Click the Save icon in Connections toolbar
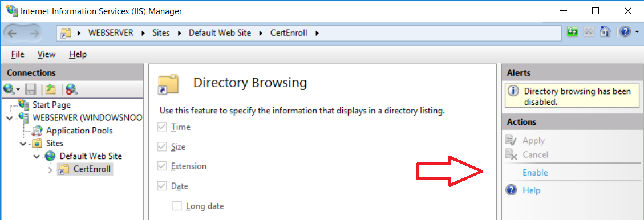The image size is (644, 220). [31, 89]
